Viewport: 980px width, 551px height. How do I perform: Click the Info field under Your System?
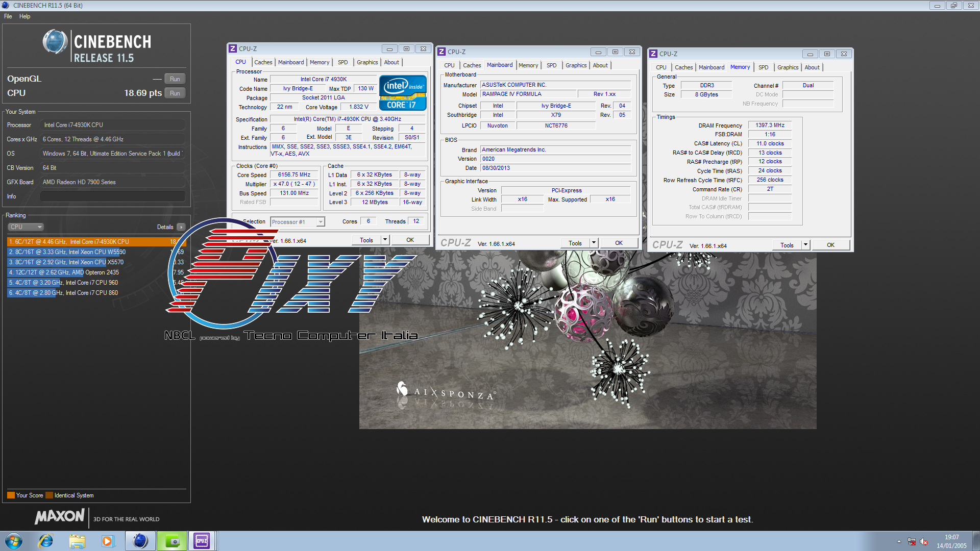[x=112, y=196]
